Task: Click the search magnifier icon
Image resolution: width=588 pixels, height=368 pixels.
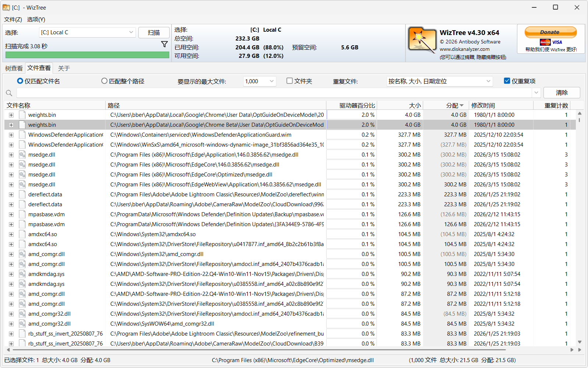Action: [9, 93]
